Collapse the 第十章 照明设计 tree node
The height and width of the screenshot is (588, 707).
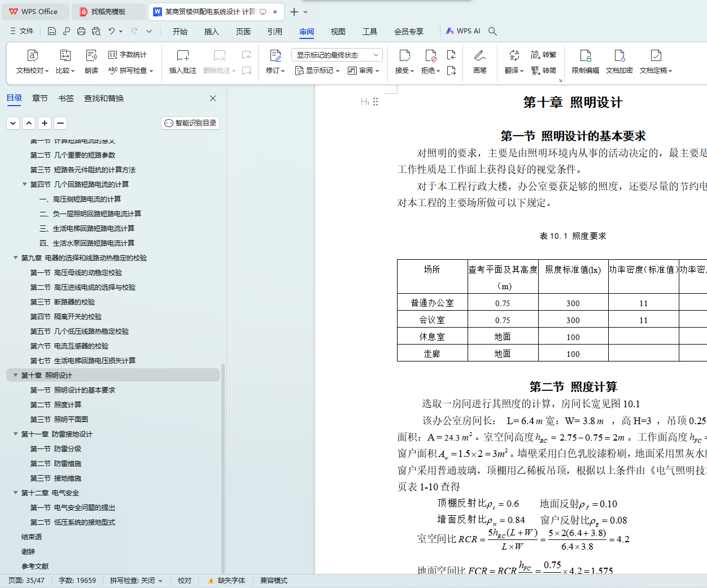coord(15,375)
